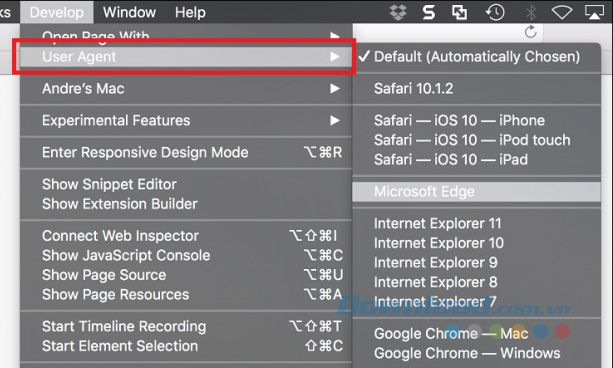Screen dimensions: 613x368
Task: Select Internet Explorer 8 user agent
Action: [x=477, y=282]
